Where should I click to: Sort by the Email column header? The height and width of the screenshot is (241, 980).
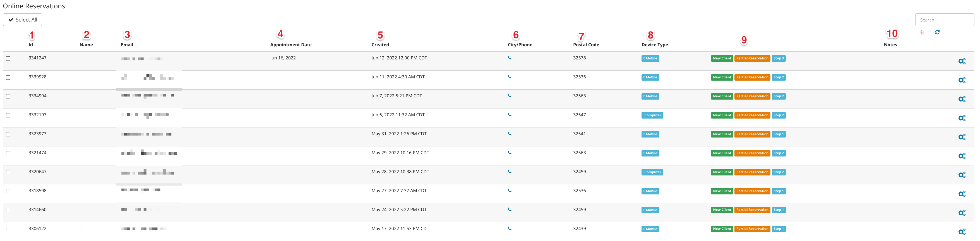[127, 45]
